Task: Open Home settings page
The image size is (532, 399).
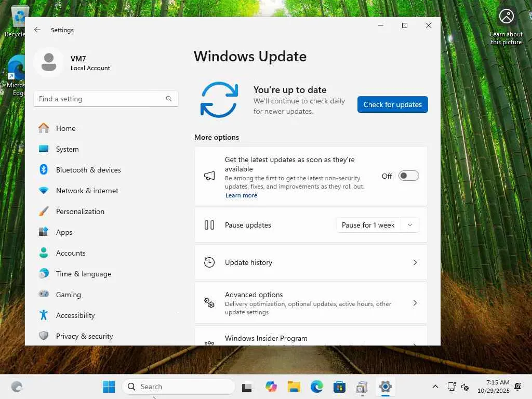Action: coord(106,128)
